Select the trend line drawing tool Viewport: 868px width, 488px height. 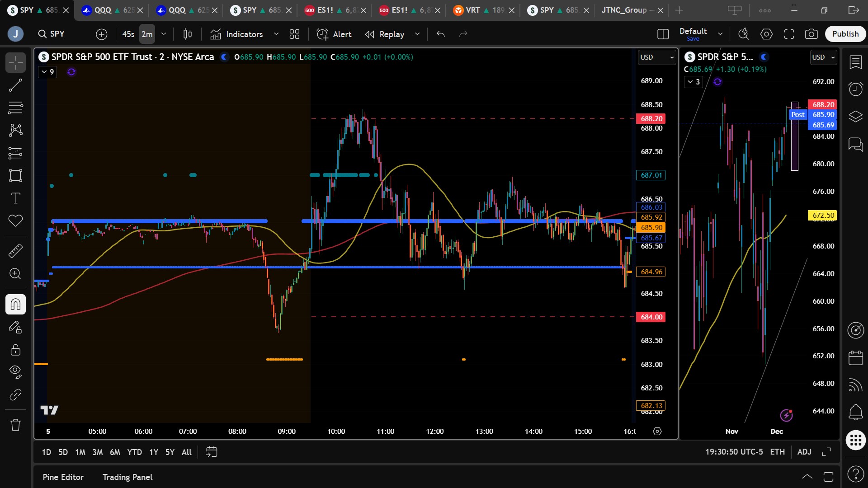pos(15,85)
